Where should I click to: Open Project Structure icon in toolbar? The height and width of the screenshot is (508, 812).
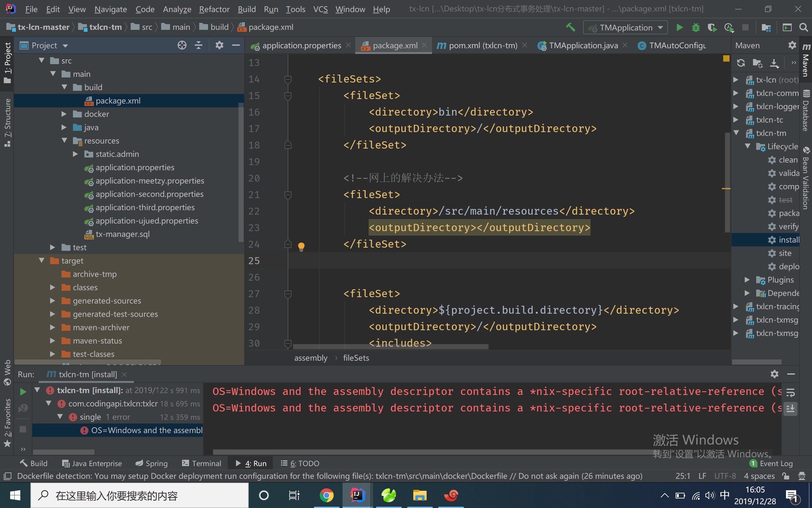click(x=766, y=27)
